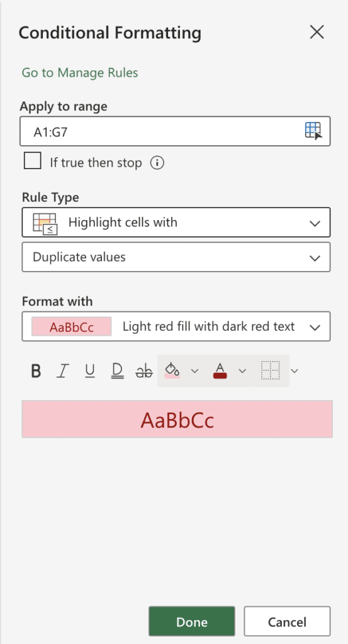This screenshot has height=644, width=348.
Task: Click the A1:G7 apply to range field
Action: pyautogui.click(x=175, y=131)
